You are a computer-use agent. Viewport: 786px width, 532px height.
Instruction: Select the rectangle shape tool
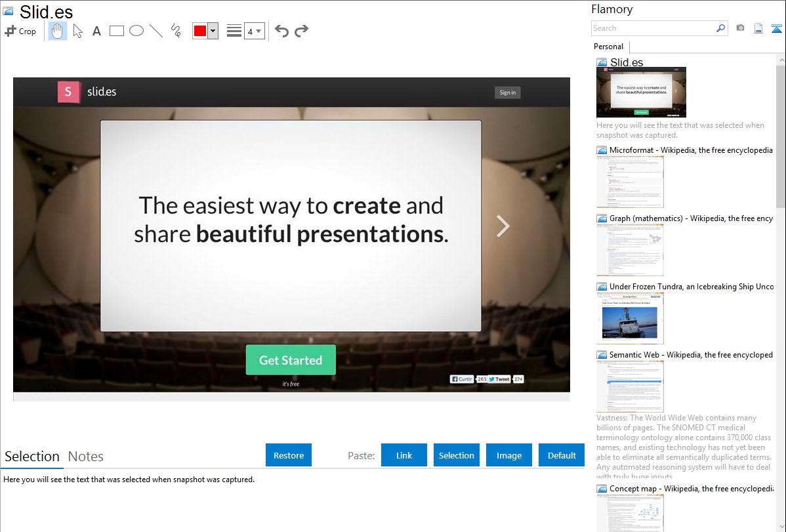point(116,31)
